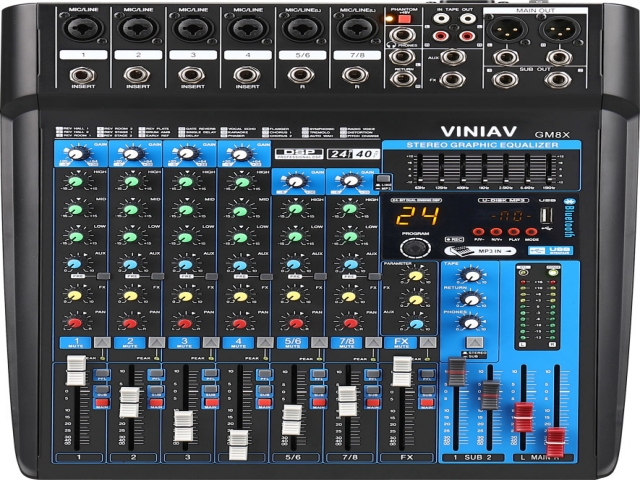Click the yellow FX knob on channel 4
Screen dimensions: 640x480
pos(238,294)
